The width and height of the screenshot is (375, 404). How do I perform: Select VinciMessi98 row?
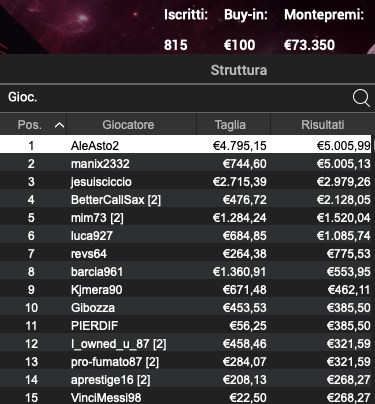point(185,397)
